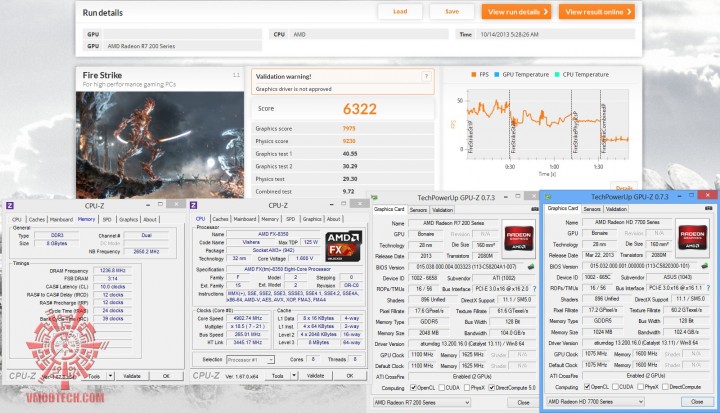The height and width of the screenshot is (413, 720).
Task: Click the CPU-Z app icon in CPU window title
Action: coord(194,205)
